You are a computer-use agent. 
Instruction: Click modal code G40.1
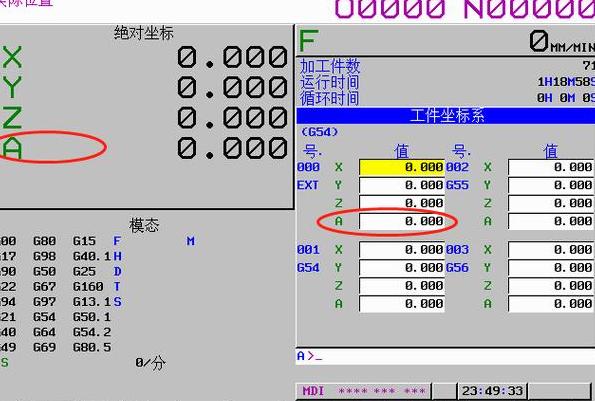(92, 256)
